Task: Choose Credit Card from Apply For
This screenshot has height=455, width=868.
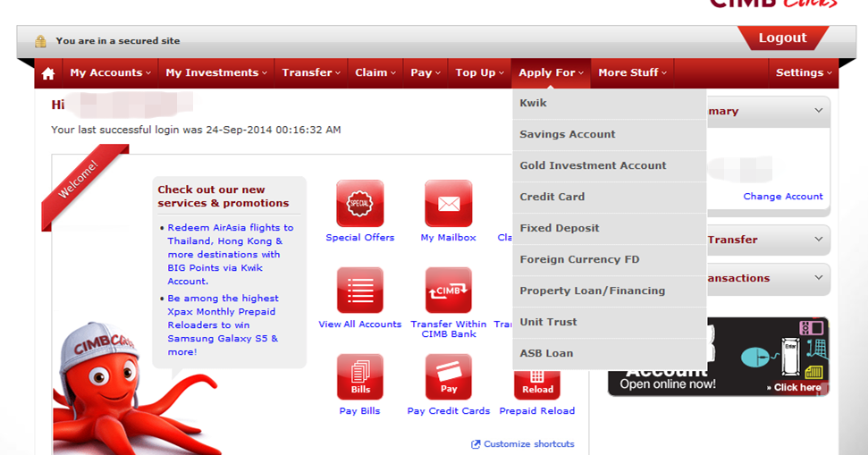Action: point(609,197)
